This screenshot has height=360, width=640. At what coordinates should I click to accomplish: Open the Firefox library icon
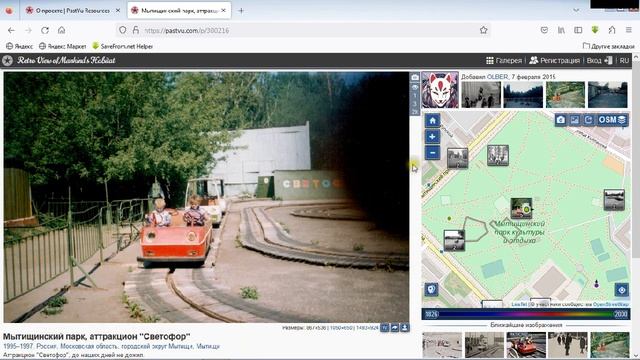(x=561, y=30)
